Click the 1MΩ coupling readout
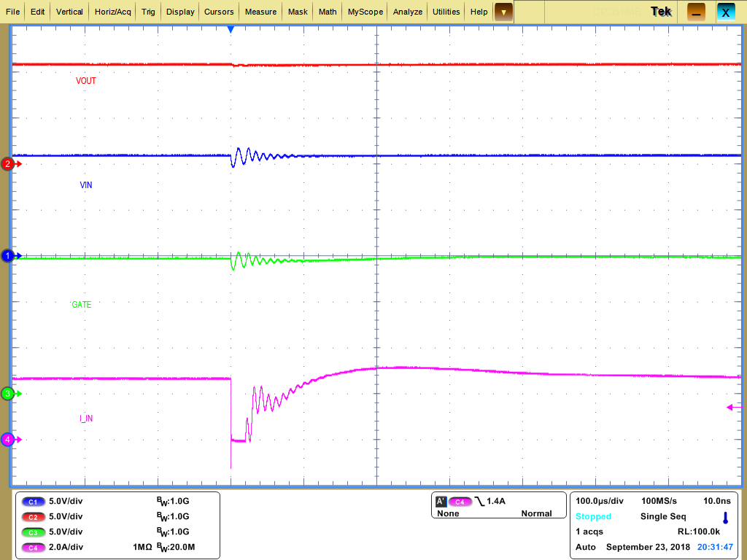Viewport: 747px width, 560px height. (142, 547)
